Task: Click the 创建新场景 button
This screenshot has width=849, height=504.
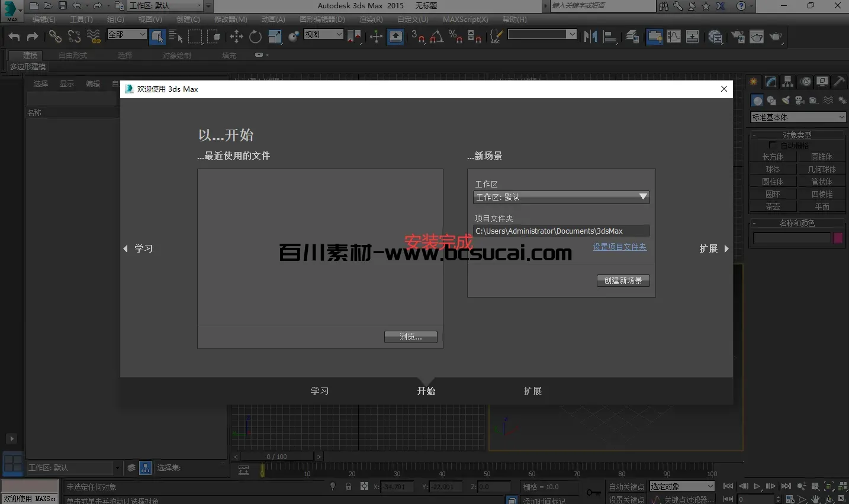Action: point(623,280)
